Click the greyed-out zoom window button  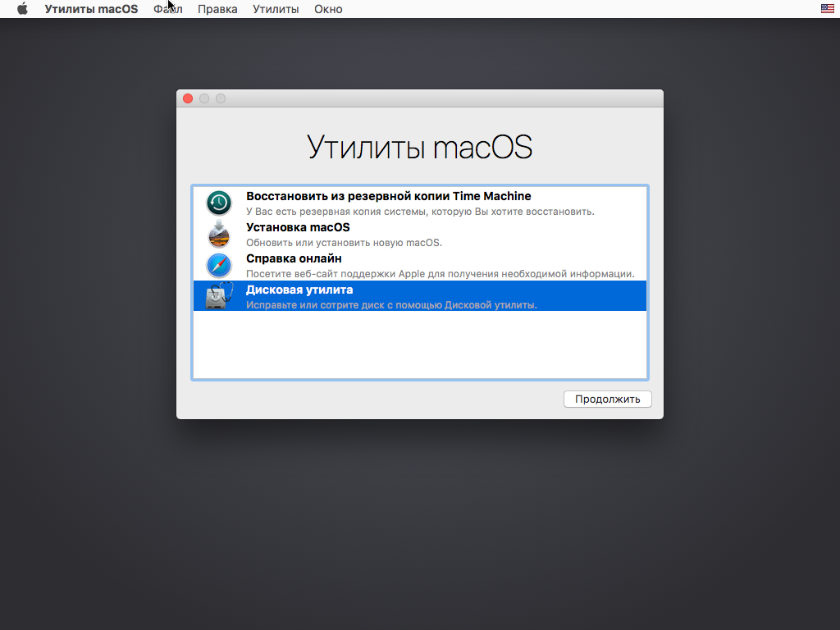pyautogui.click(x=221, y=98)
